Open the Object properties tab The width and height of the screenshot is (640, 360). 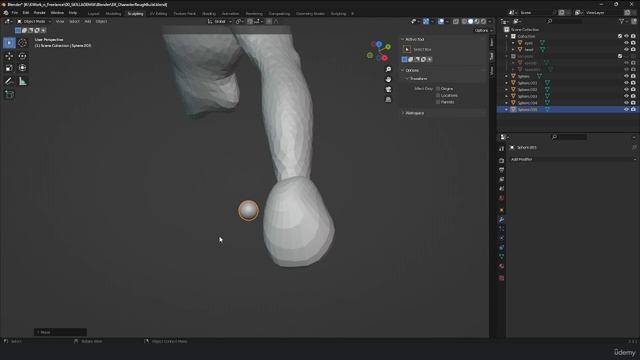(x=502, y=210)
